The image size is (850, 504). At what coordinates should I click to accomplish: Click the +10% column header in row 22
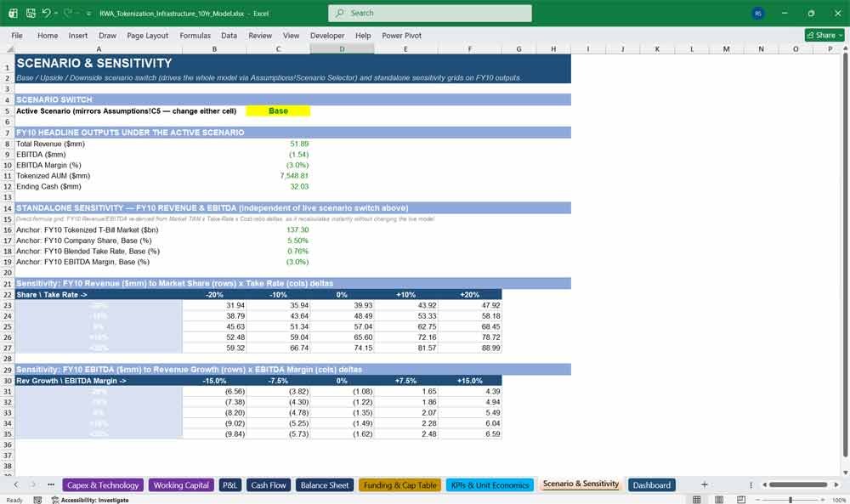(x=405, y=295)
